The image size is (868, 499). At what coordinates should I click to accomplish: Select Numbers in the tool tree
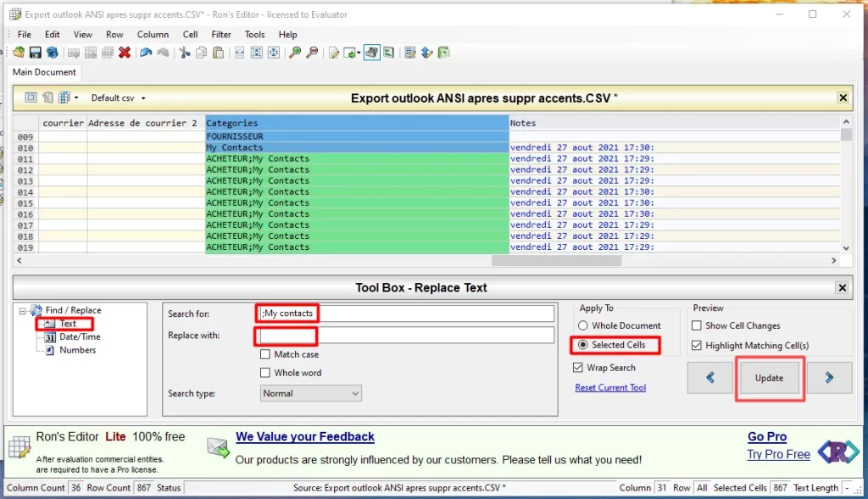pyautogui.click(x=77, y=350)
